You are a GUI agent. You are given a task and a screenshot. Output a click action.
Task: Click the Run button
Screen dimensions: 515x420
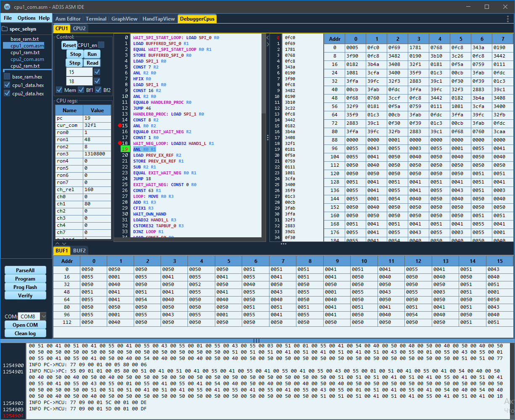(92, 54)
